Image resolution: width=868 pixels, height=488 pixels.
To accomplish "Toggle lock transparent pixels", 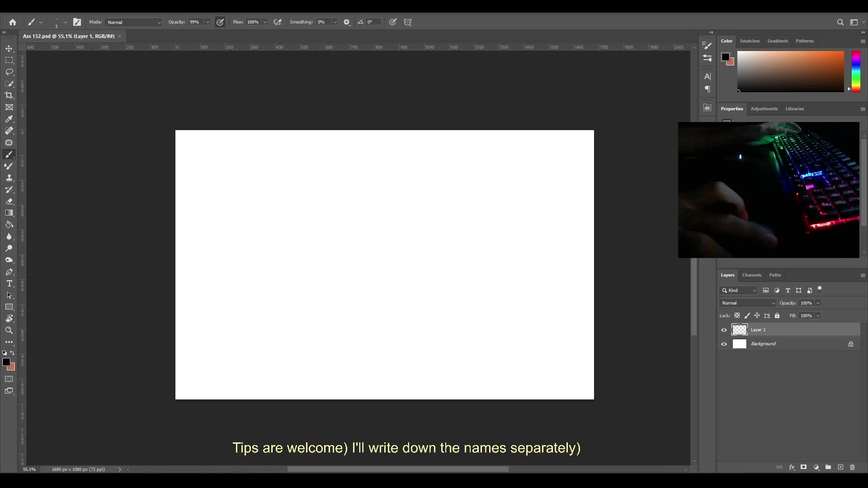I will click(x=737, y=315).
